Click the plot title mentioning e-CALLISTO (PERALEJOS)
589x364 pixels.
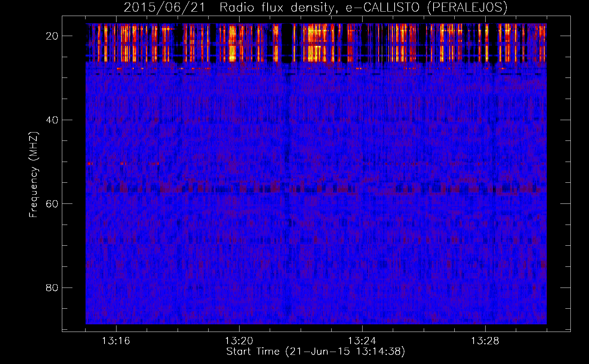(x=316, y=7)
